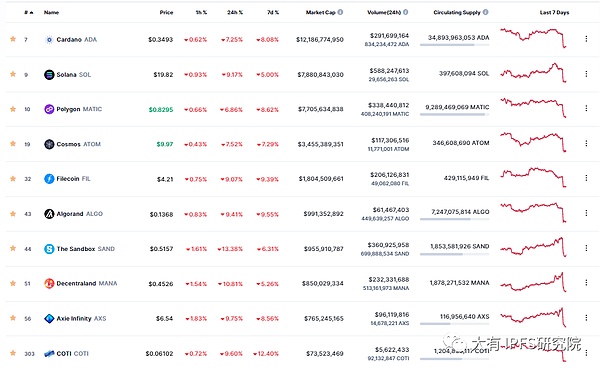Screen dimensions: 600x370
Task: Toggle the favorite star for Filecoin
Action: click(x=13, y=179)
